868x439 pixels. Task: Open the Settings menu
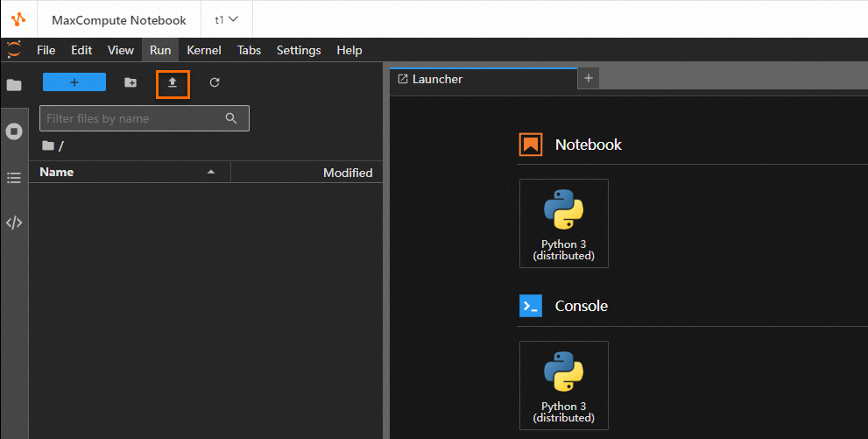coord(299,50)
